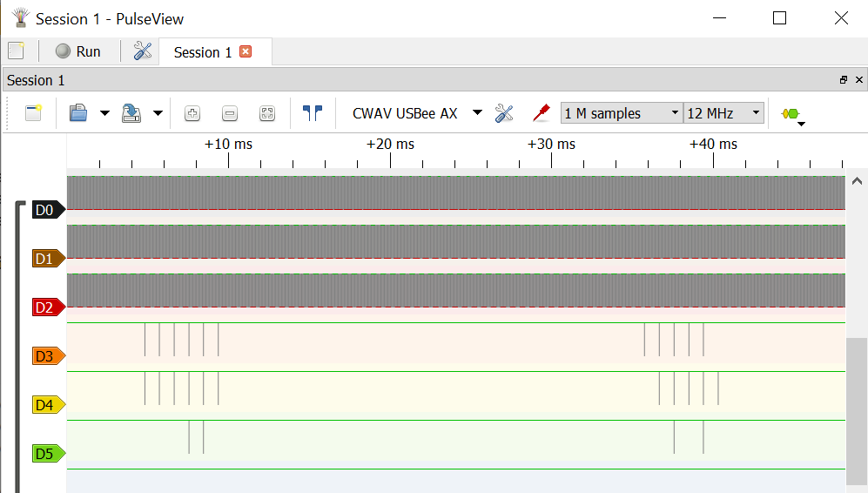Open the 1 M samples dropdown
Screen dimensions: 868x493
point(622,113)
